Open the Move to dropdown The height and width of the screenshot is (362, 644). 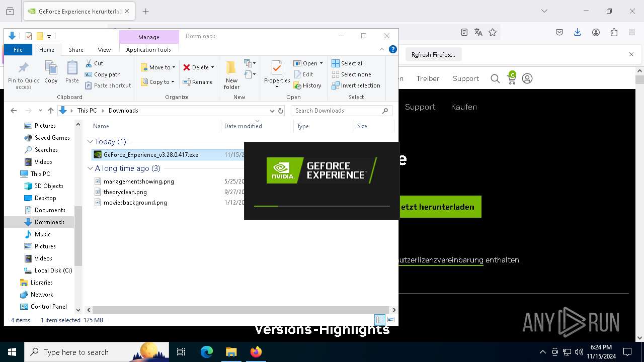click(x=158, y=67)
